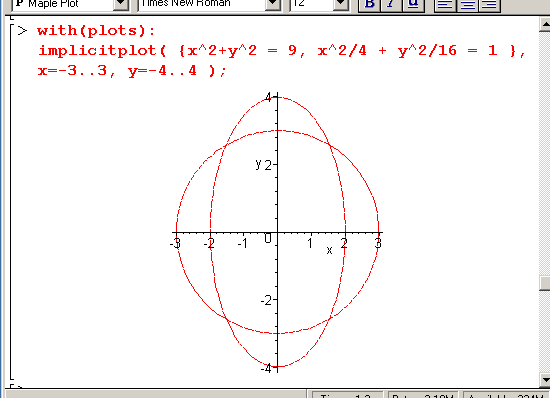Toggle underline formatting with the U button

[413, 5]
